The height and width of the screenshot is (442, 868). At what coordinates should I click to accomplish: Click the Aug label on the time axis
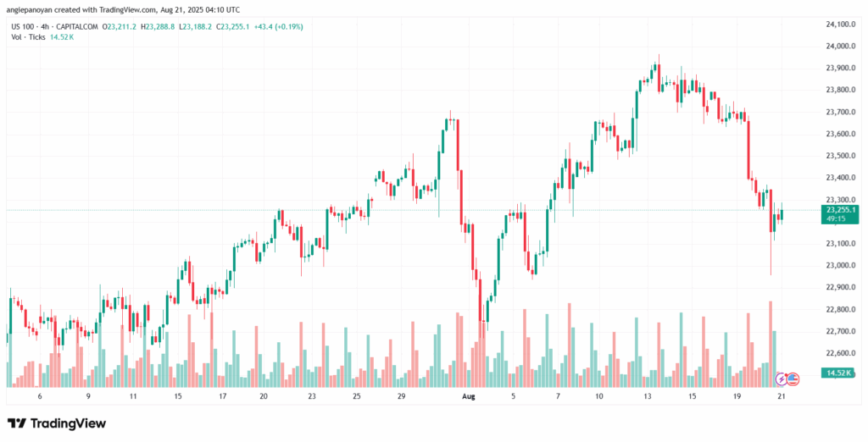469,395
